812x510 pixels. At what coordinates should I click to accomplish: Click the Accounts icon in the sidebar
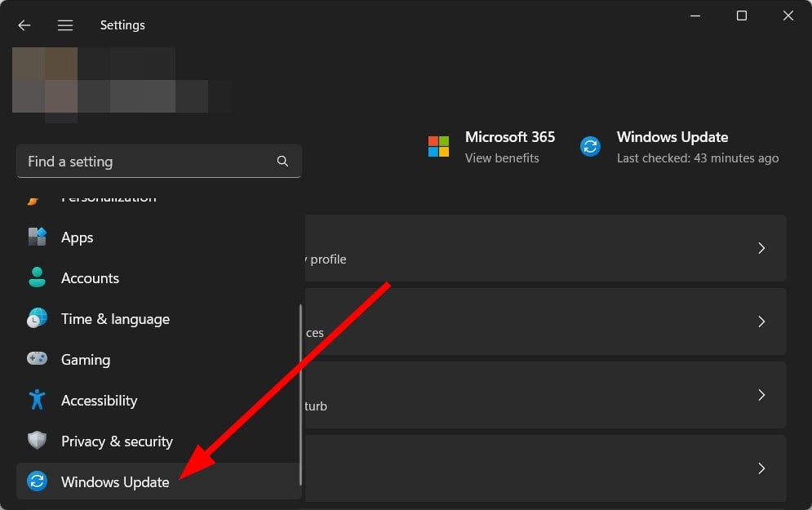tap(37, 277)
